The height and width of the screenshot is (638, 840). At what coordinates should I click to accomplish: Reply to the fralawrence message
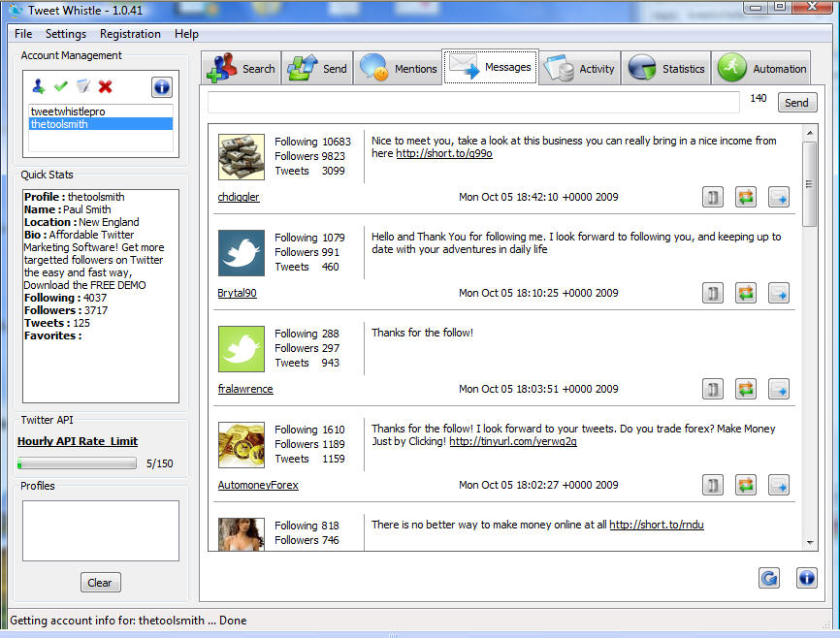779,389
